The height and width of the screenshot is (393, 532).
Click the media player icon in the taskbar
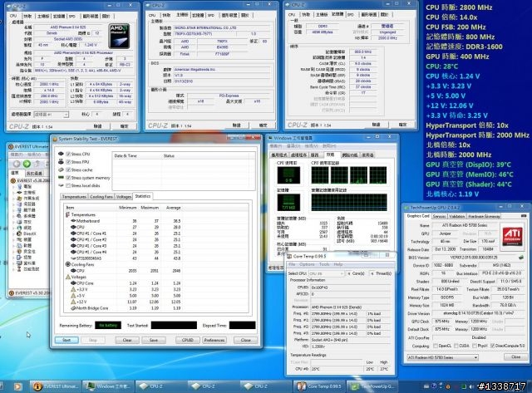click(17, 386)
